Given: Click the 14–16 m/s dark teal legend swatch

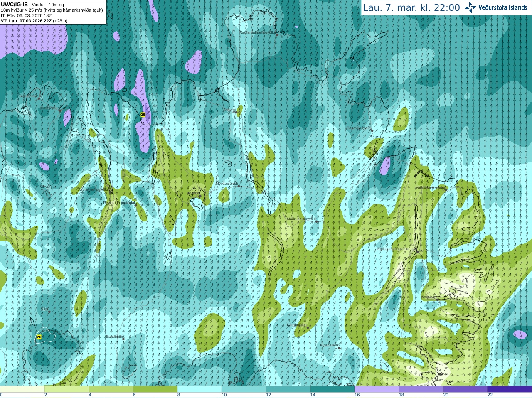Looking at the screenshot, I should pyautogui.click(x=332, y=389).
